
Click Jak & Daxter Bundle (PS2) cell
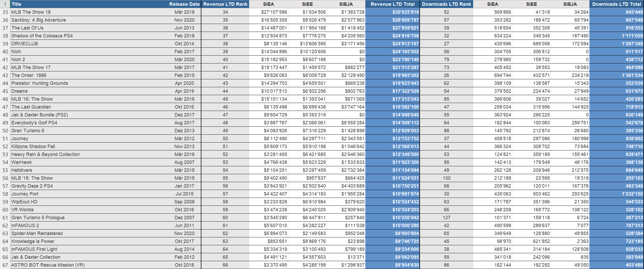coord(89,115)
